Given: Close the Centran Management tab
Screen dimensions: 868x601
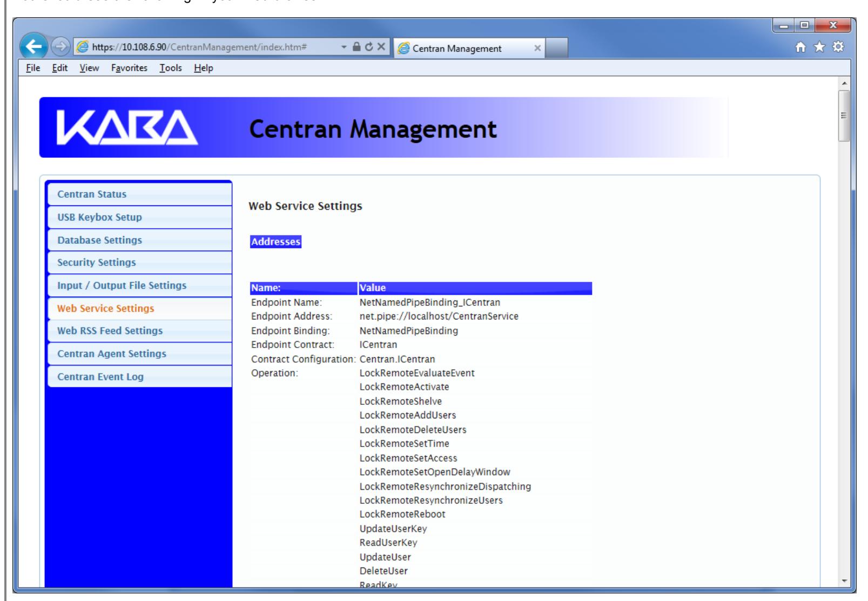Looking at the screenshot, I should point(537,48).
